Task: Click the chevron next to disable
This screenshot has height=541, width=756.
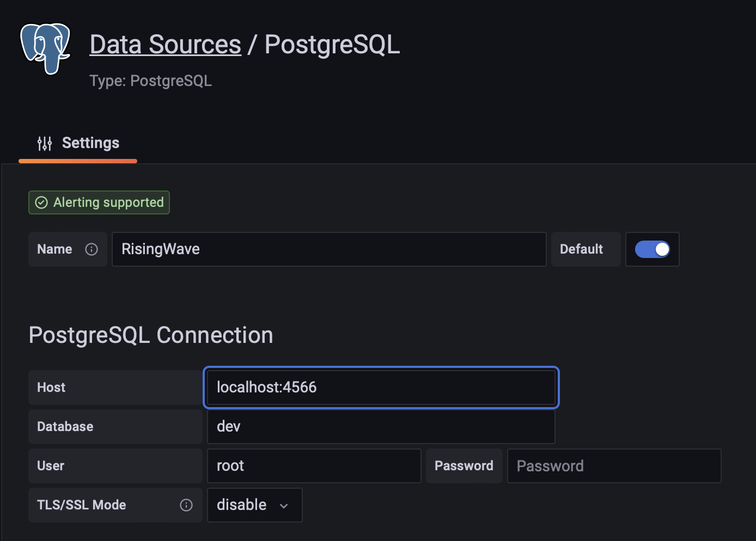Action: click(284, 506)
